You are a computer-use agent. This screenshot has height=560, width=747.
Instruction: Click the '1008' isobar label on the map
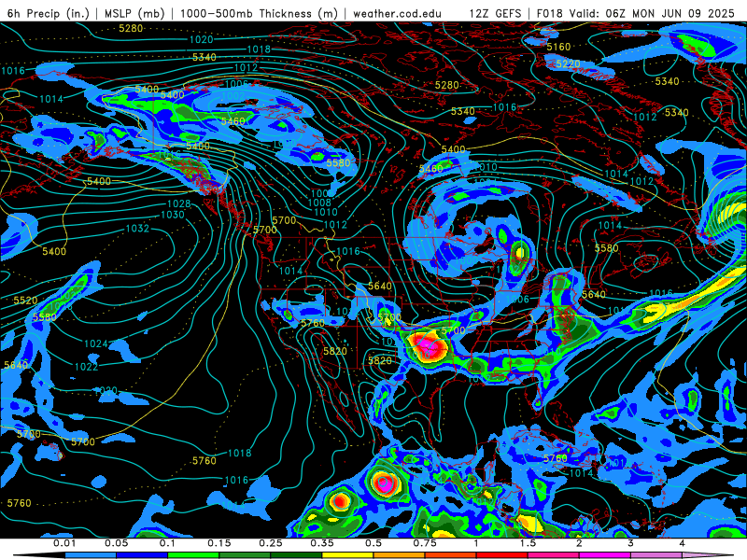(319, 203)
